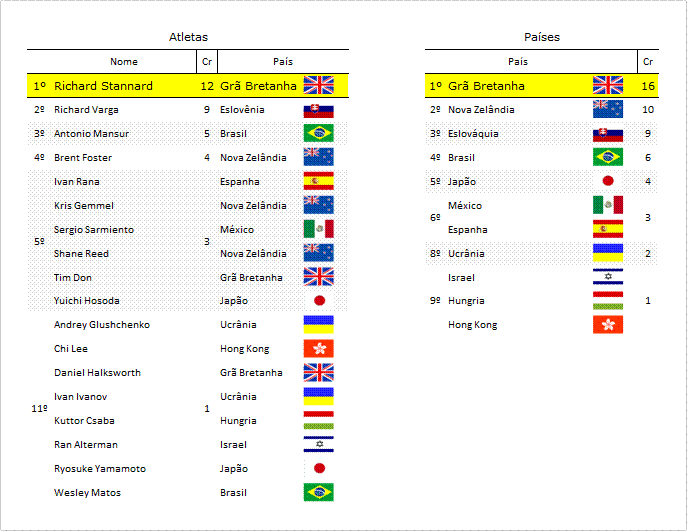Select the Israel flag in Ran Alterman's row
687x531 pixels.
(x=319, y=444)
